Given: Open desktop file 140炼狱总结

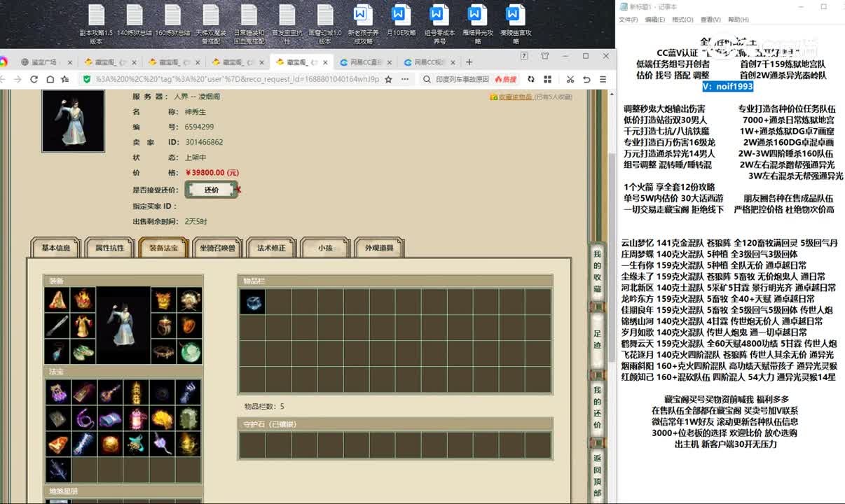Looking at the screenshot, I should click(x=135, y=20).
